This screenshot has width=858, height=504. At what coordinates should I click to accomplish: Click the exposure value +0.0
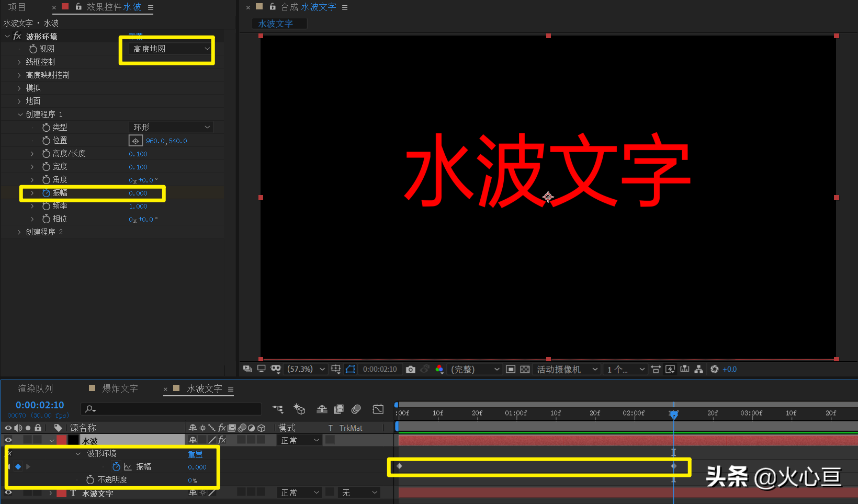(x=730, y=369)
